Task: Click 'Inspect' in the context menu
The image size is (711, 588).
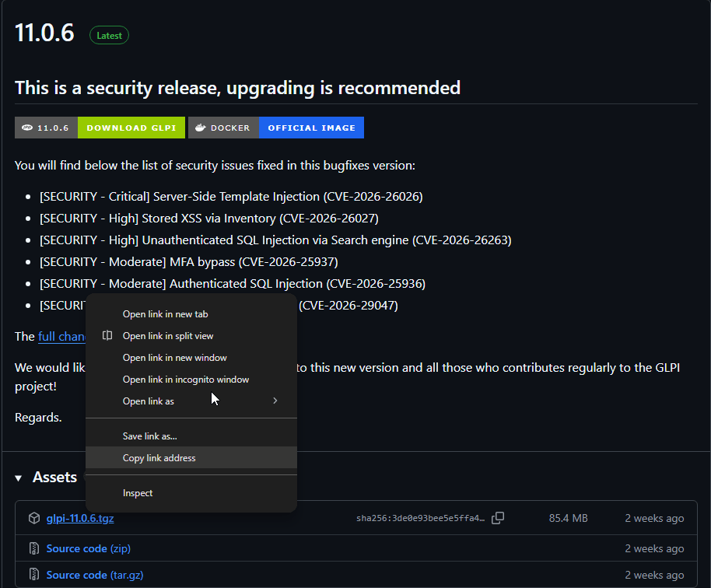Action: click(138, 493)
